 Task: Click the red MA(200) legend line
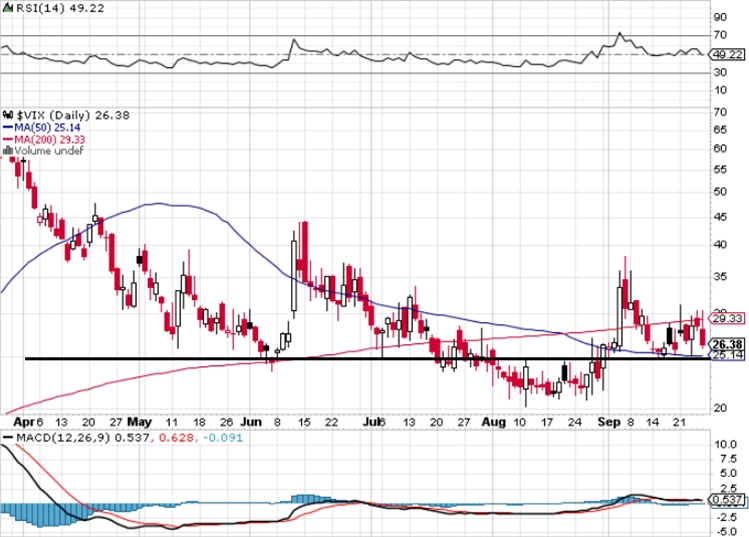pyautogui.click(x=8, y=140)
